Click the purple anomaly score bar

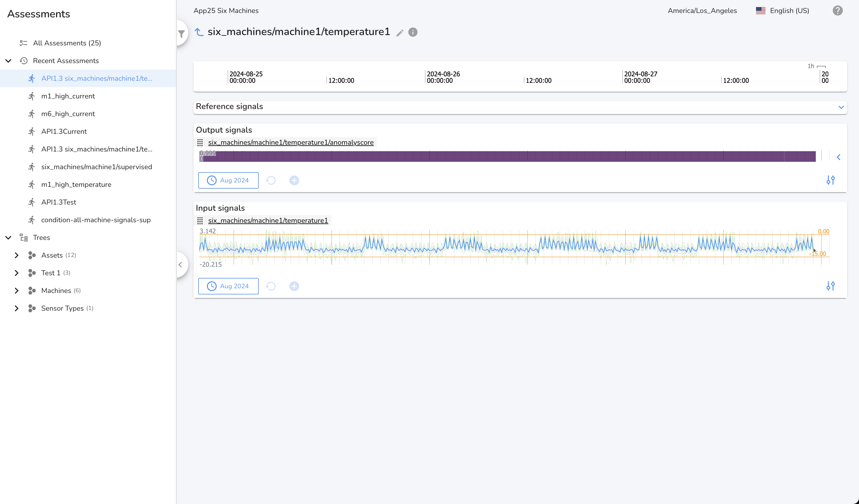tap(508, 157)
